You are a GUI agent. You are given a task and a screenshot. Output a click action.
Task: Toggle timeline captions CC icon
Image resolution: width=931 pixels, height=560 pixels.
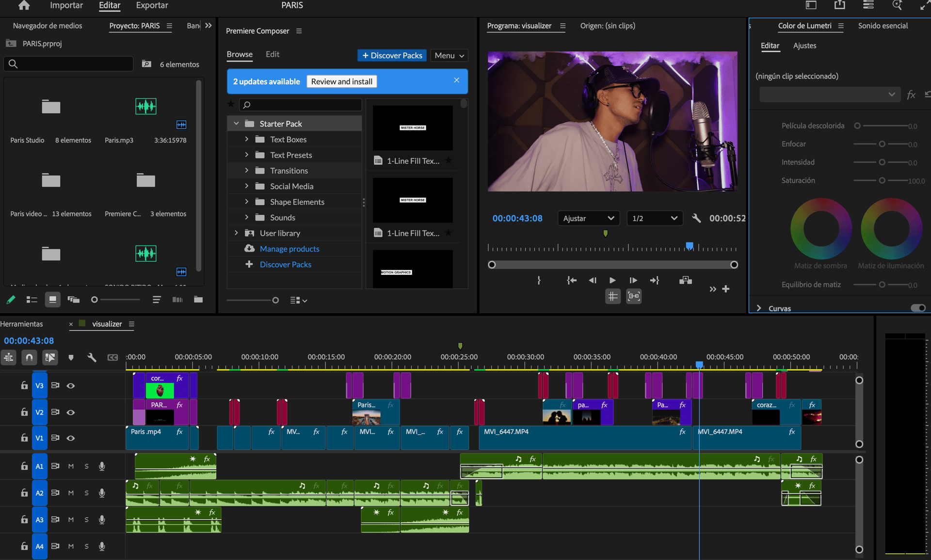click(x=112, y=357)
